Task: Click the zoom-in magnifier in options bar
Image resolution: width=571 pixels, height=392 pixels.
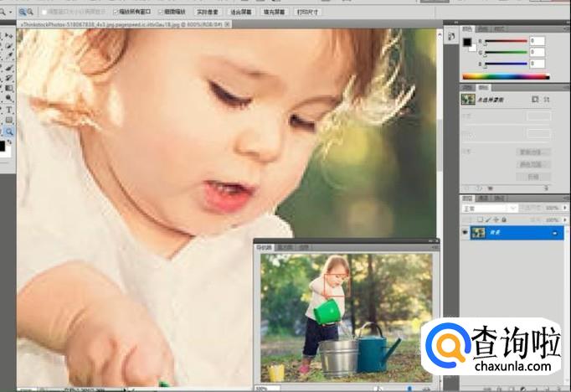Action: tap(22, 13)
